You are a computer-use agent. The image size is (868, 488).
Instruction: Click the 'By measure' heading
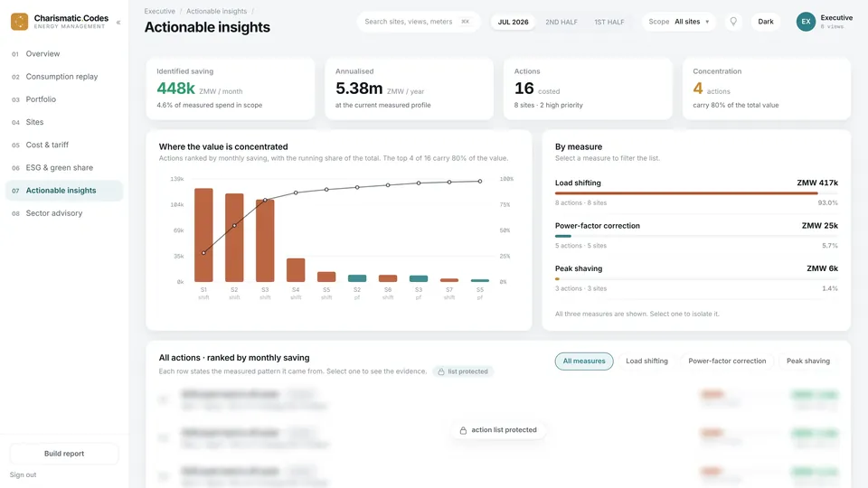[x=579, y=146]
